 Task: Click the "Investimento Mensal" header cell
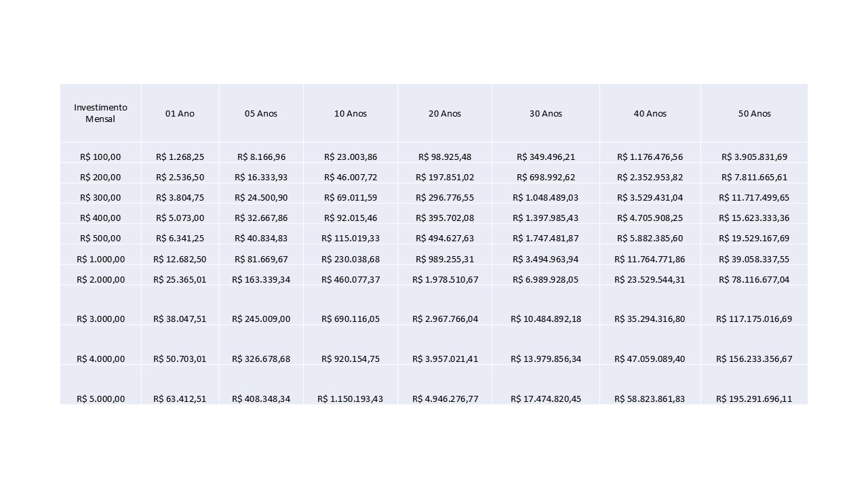(x=100, y=113)
